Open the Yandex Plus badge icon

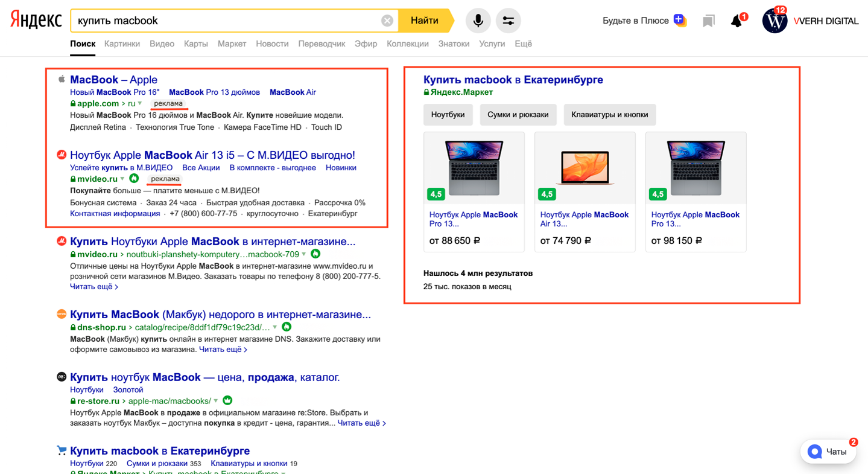680,21
